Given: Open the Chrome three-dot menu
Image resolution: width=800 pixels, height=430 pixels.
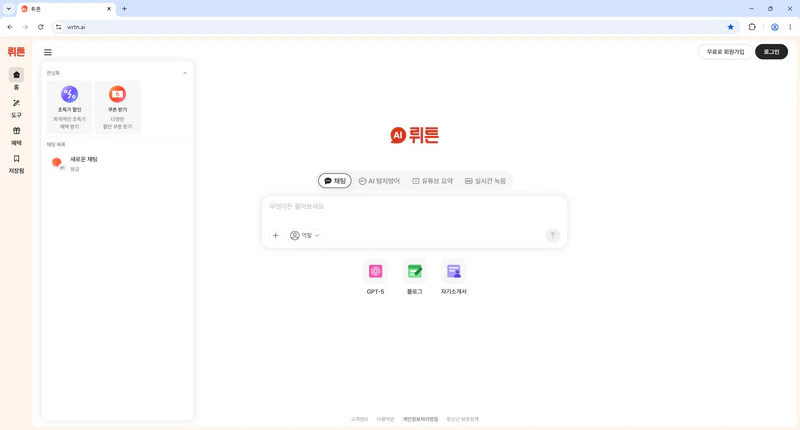Looking at the screenshot, I should (x=790, y=27).
